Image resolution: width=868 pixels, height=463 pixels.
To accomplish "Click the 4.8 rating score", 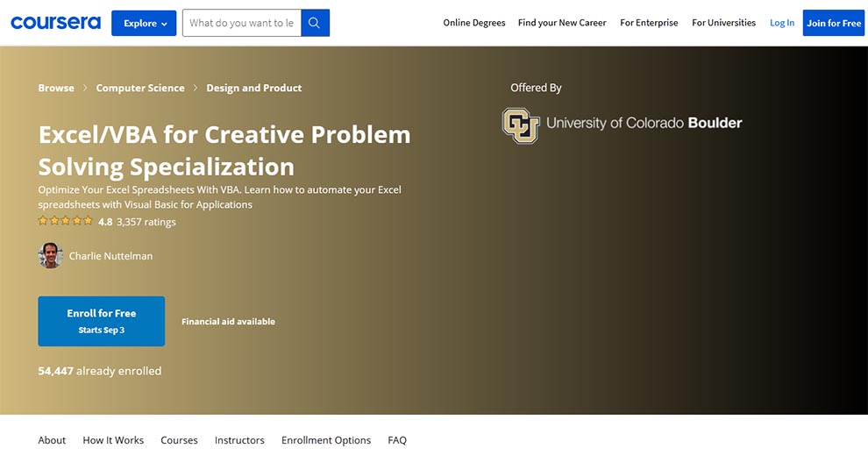I will pos(105,222).
